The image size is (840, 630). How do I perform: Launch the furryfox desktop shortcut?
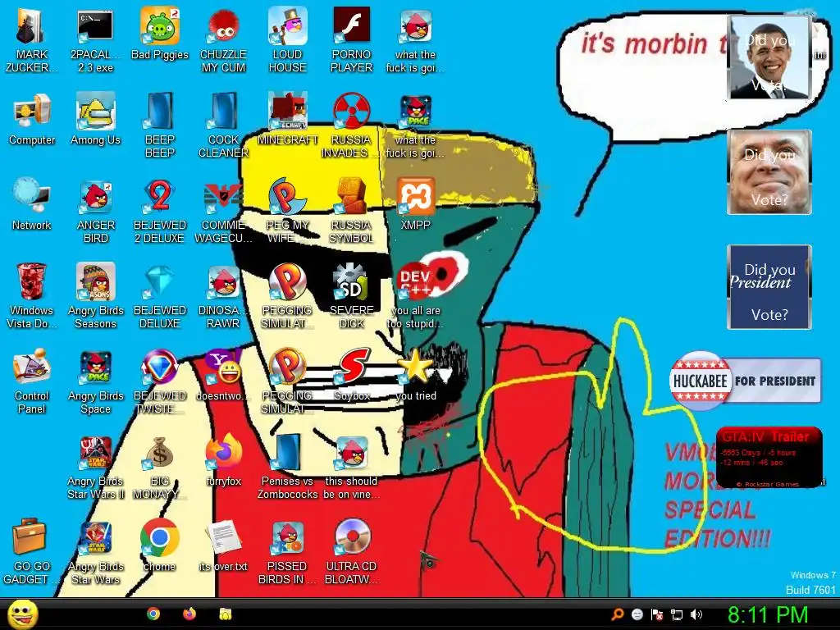point(223,460)
